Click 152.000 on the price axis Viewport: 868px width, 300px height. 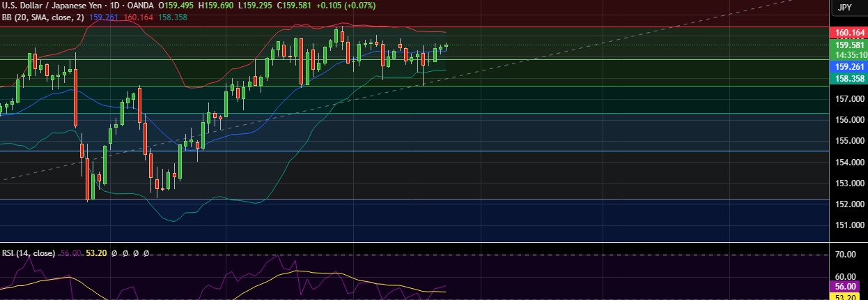pos(848,204)
